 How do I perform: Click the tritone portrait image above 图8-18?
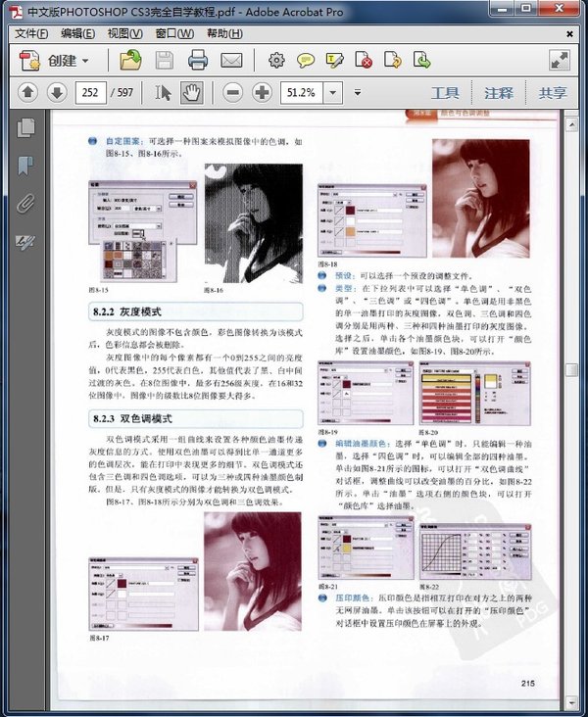[481, 199]
